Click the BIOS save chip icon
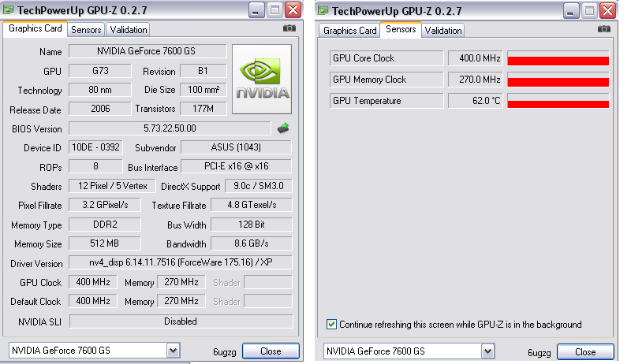The width and height of the screenshot is (631, 364). pyautogui.click(x=283, y=128)
